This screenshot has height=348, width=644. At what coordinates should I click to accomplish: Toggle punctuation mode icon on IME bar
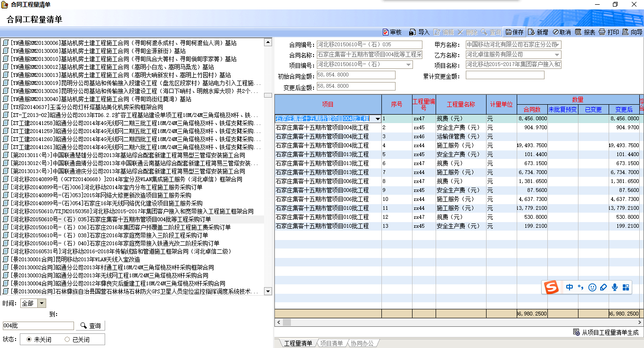[581, 287]
